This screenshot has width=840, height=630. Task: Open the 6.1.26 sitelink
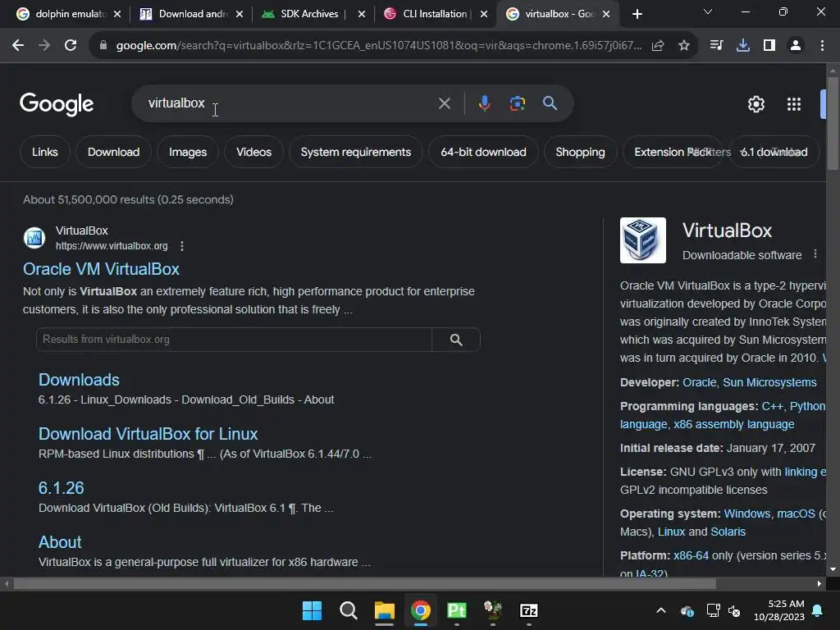(61, 488)
